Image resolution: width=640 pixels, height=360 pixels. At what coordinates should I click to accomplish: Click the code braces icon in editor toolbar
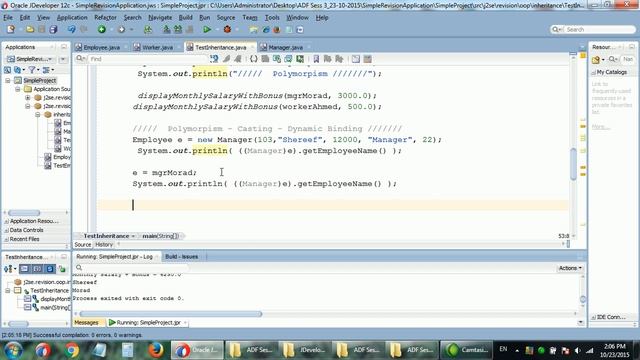point(253,59)
